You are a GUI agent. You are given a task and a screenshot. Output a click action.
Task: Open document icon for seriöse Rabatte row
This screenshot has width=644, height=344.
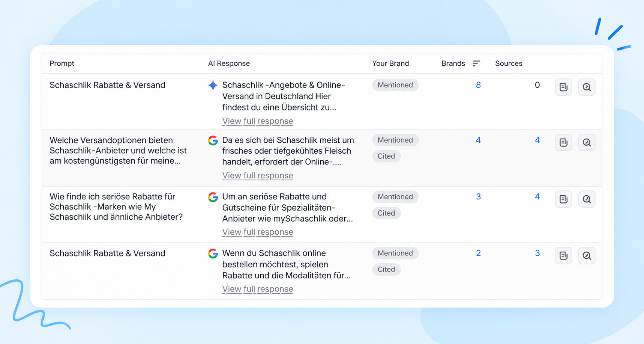(563, 199)
